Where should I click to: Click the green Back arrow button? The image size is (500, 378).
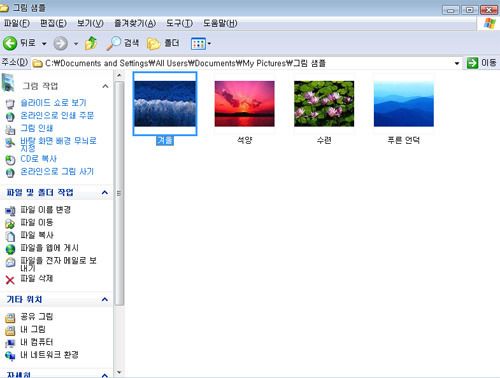(10, 43)
